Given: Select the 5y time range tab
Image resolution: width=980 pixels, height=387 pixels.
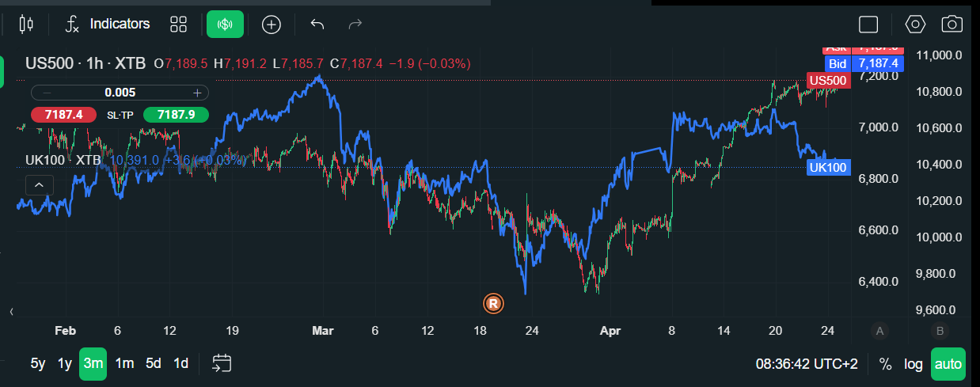Looking at the screenshot, I should (38, 364).
